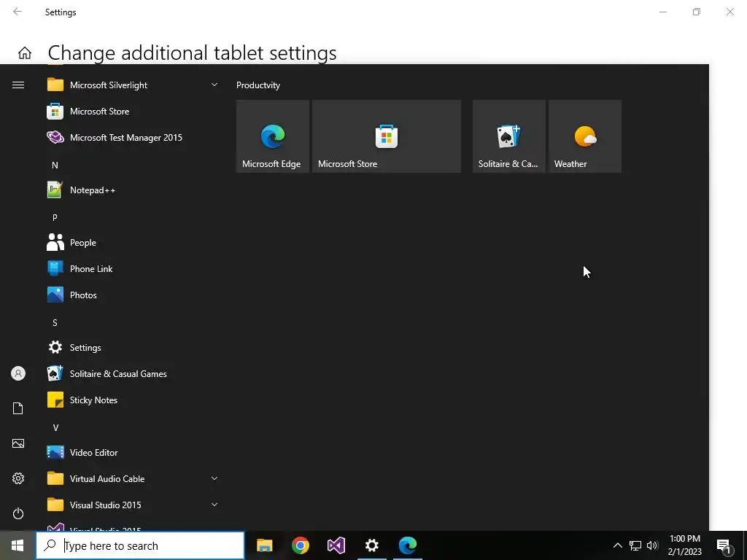Image resolution: width=747 pixels, height=560 pixels.
Task: Open Microsoft Edge from the taskbar
Action: (x=408, y=545)
